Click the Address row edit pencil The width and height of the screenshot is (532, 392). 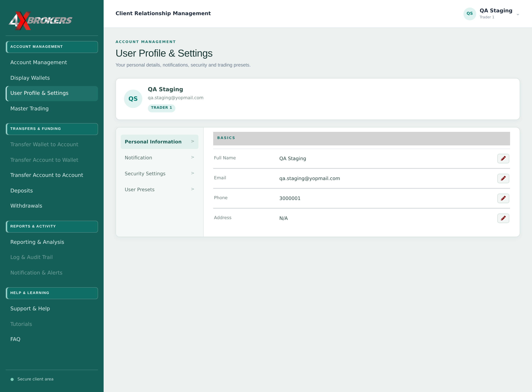503,218
